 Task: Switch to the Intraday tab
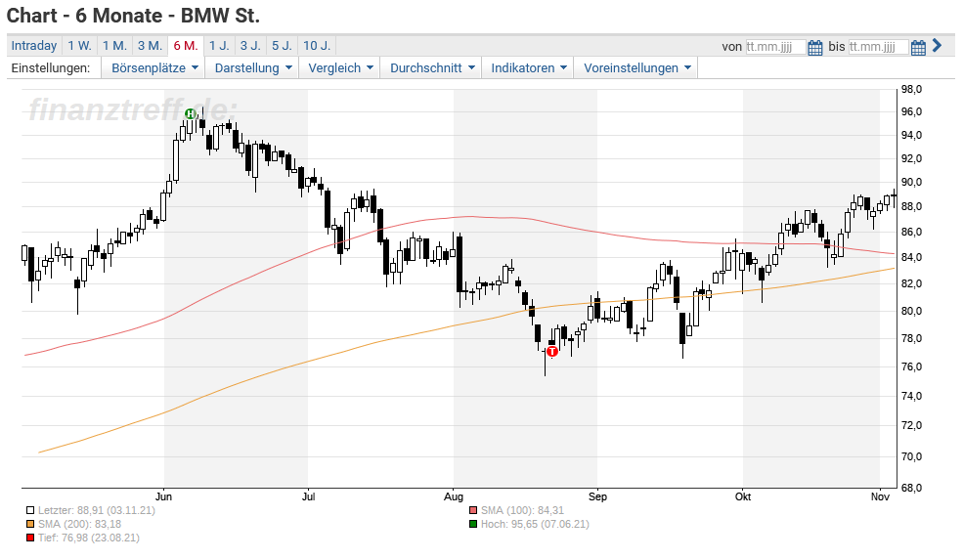[34, 45]
